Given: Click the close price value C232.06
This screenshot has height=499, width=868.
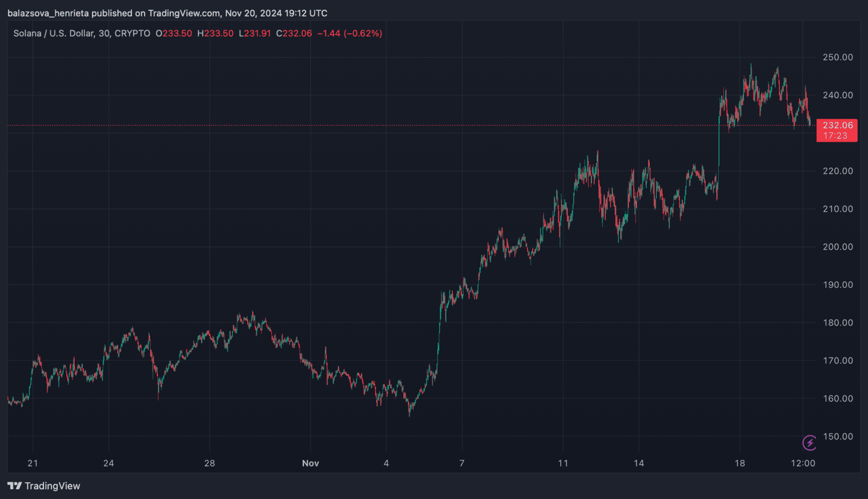Looking at the screenshot, I should (294, 34).
